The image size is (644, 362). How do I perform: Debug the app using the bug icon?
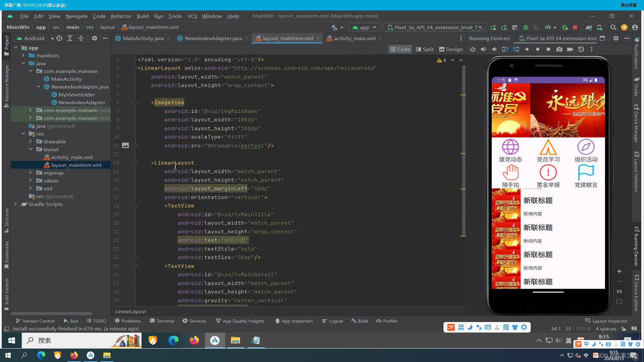click(526, 27)
